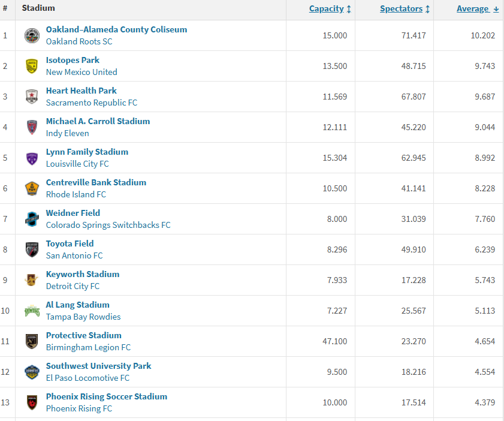Click spectators value 18.216
This screenshot has width=504, height=421.
414,372
